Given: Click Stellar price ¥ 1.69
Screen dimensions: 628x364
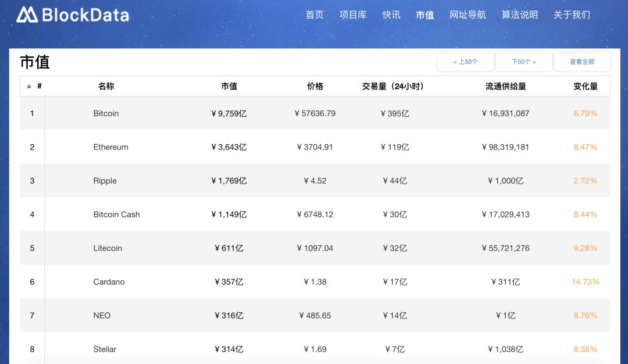Looking at the screenshot, I should 315,349.
